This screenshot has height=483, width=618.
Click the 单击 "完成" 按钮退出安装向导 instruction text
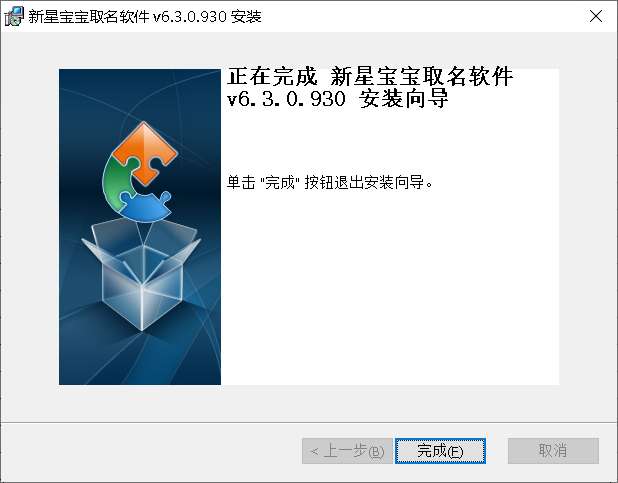[x=329, y=182]
